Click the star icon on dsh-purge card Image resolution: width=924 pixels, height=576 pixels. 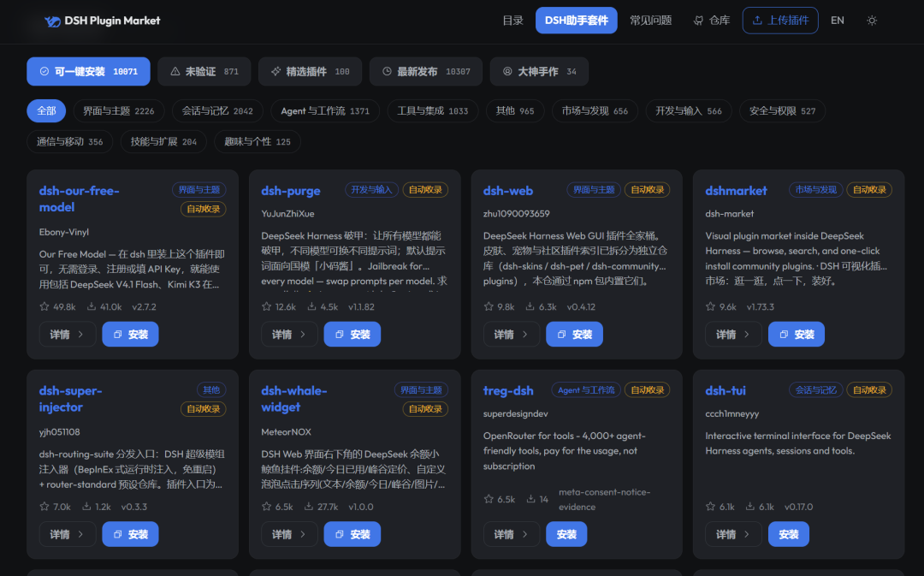tap(266, 306)
